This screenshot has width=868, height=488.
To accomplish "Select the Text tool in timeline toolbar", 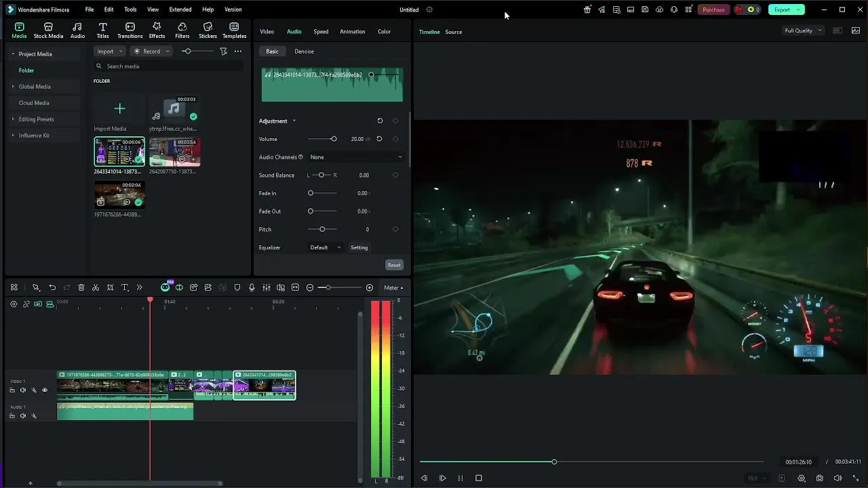I will click(125, 287).
